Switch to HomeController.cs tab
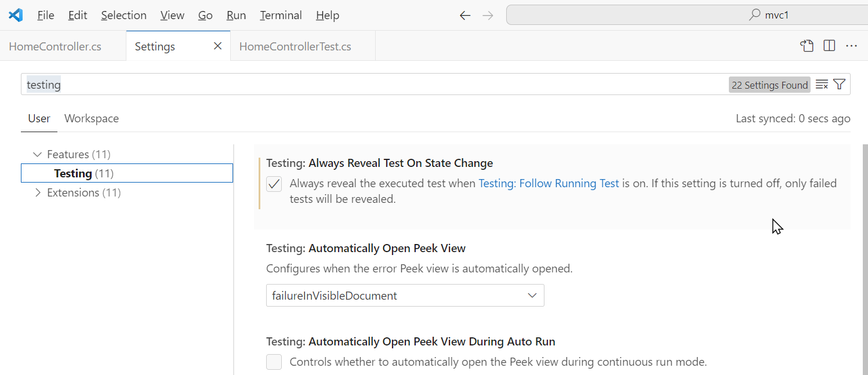The width and height of the screenshot is (868, 375). 63,46
